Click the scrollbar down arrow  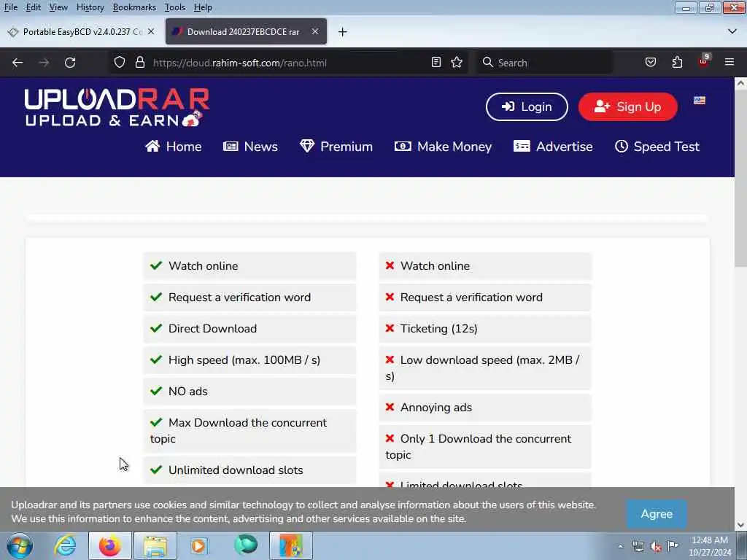click(x=740, y=525)
